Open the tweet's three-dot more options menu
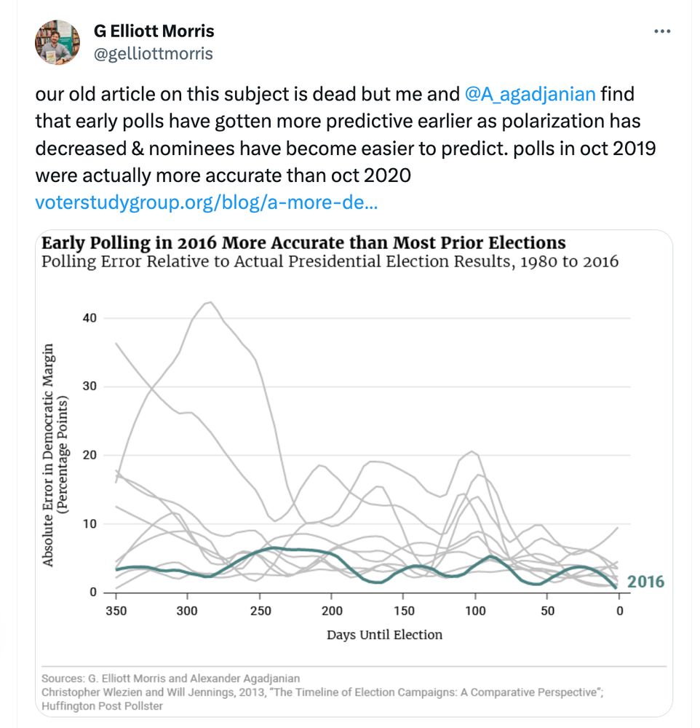The image size is (700, 728). (662, 32)
